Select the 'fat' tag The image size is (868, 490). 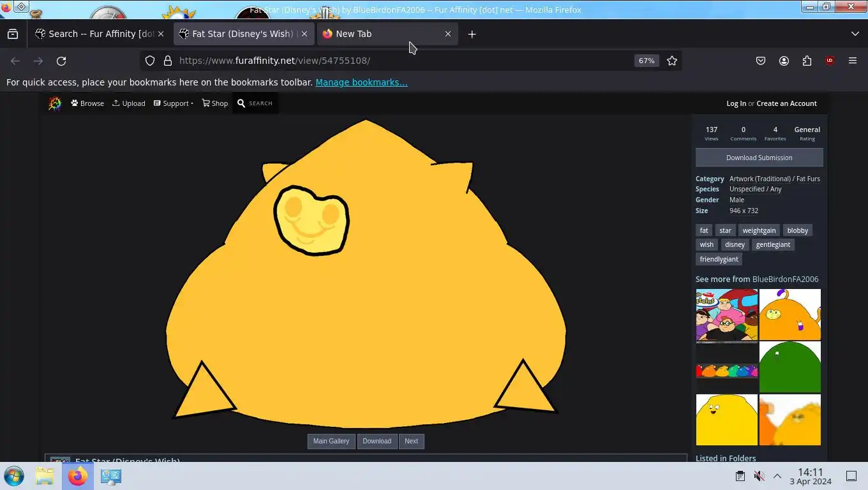tap(704, 230)
